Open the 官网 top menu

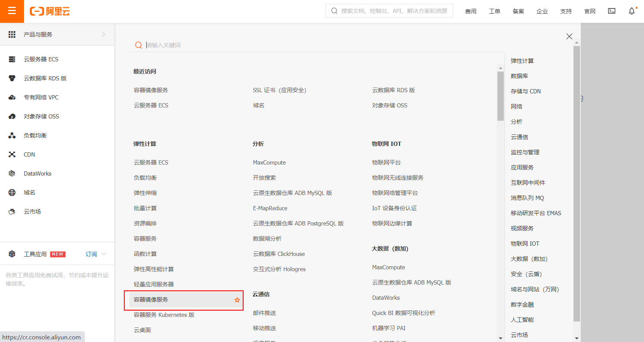click(x=590, y=11)
